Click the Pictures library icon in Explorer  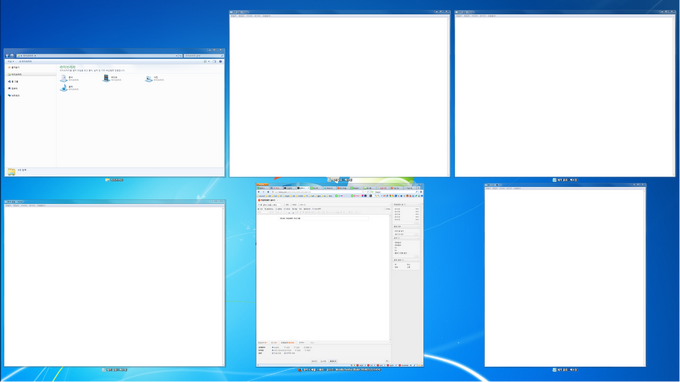[149, 78]
